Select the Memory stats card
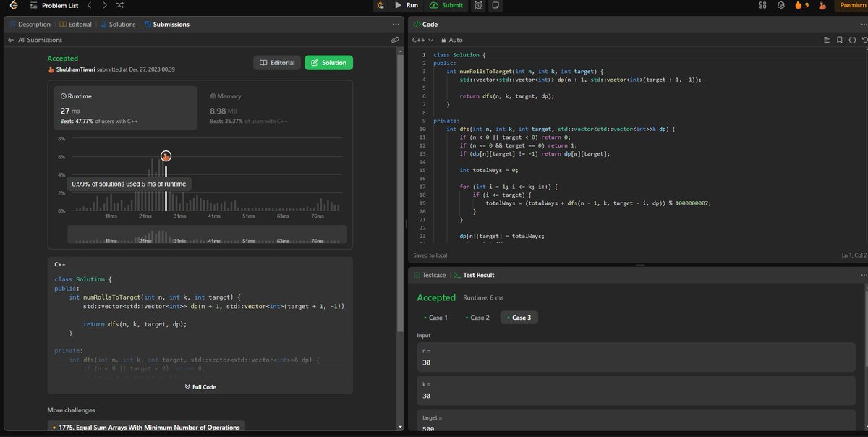 click(275, 108)
